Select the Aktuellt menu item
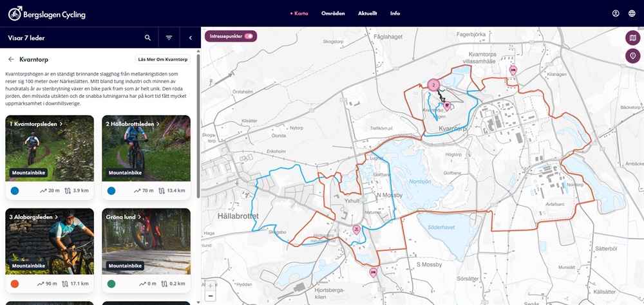Screen dimensions: 644x305 (x=367, y=14)
